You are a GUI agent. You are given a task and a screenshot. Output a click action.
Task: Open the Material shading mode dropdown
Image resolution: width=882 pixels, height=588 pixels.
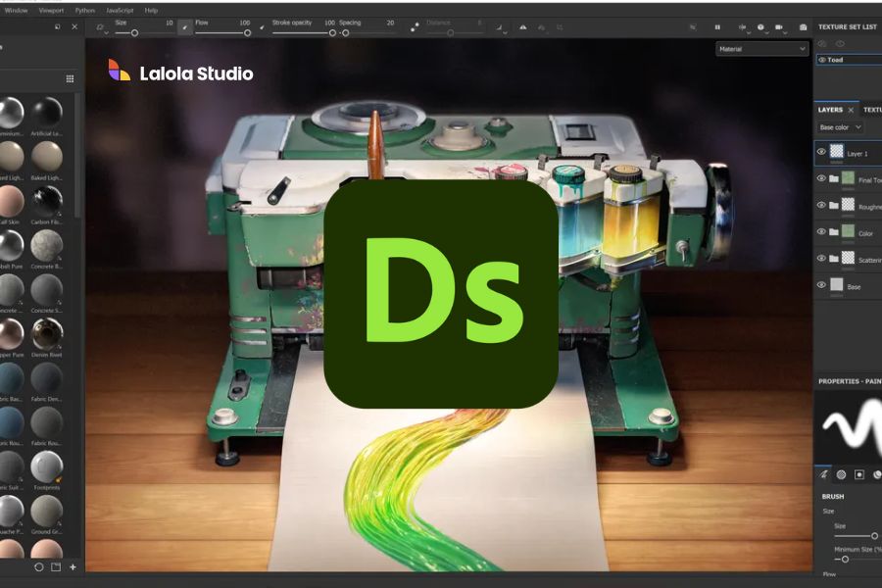(761, 47)
